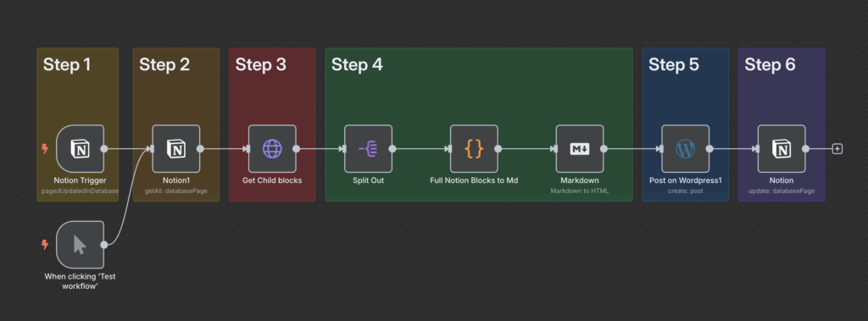This screenshot has width=868, height=321.
Task: Click the output connector of Notion Trigger
Action: tap(104, 149)
